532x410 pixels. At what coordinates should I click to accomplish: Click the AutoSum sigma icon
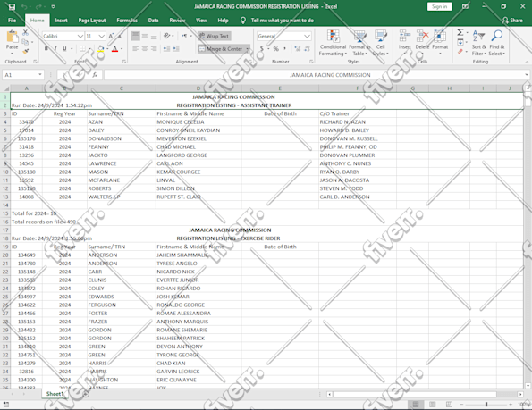coord(460,32)
